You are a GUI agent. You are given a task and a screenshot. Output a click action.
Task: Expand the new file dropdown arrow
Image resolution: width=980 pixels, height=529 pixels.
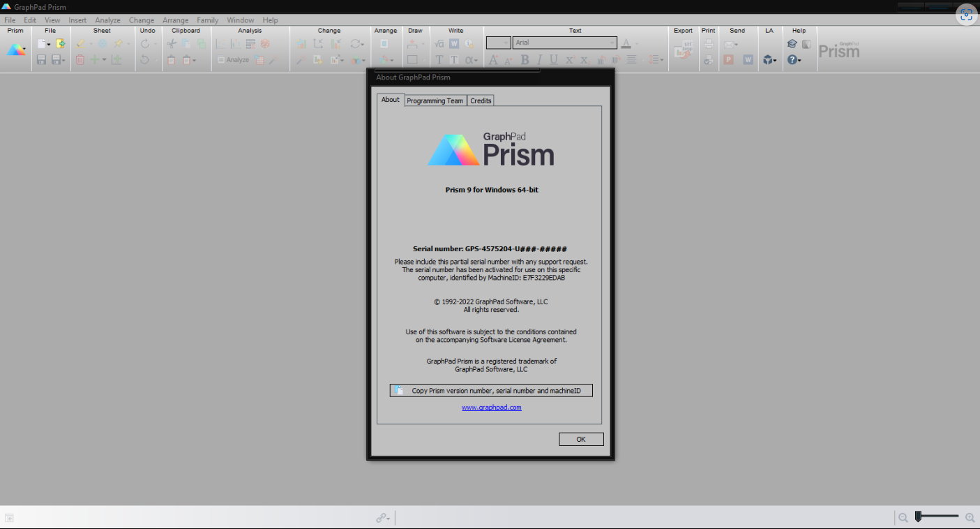49,44
